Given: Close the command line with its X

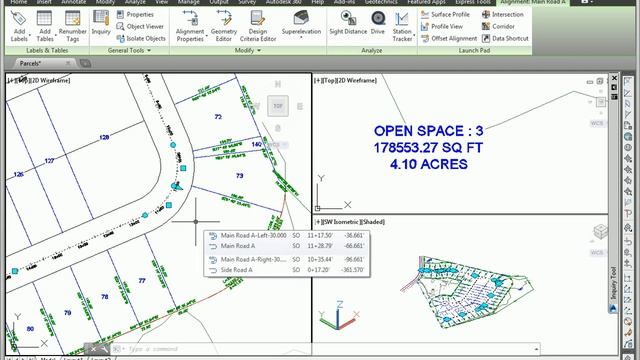Looking at the screenshot, I should click(x=93, y=349).
